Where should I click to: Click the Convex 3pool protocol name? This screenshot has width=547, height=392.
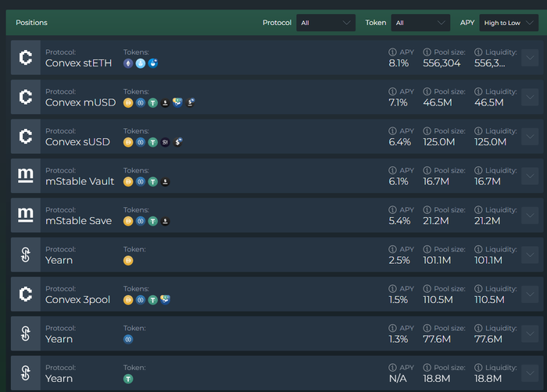(x=77, y=300)
